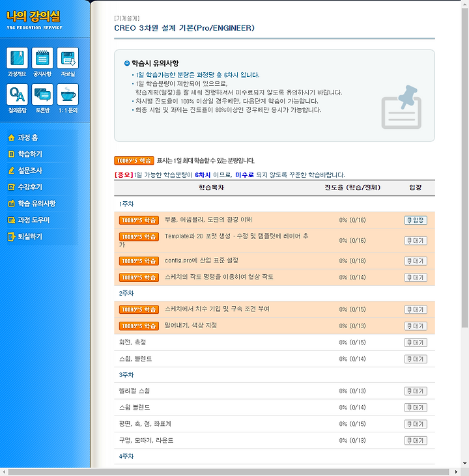
Task: Click 대기 button for 스윕 블렌드 lesson
Action: click(416, 408)
